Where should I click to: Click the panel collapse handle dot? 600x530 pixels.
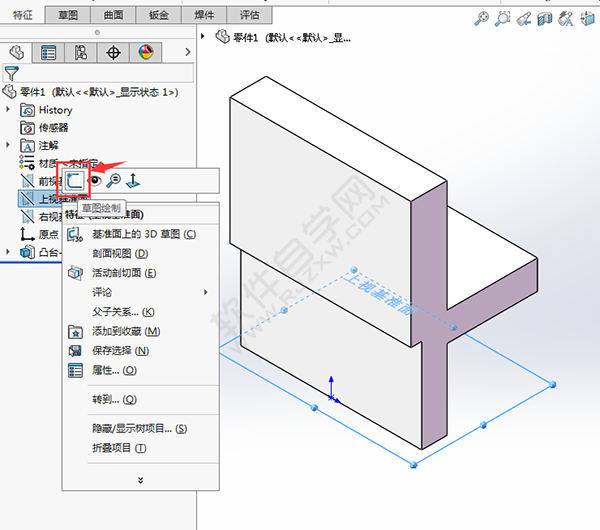point(97,33)
